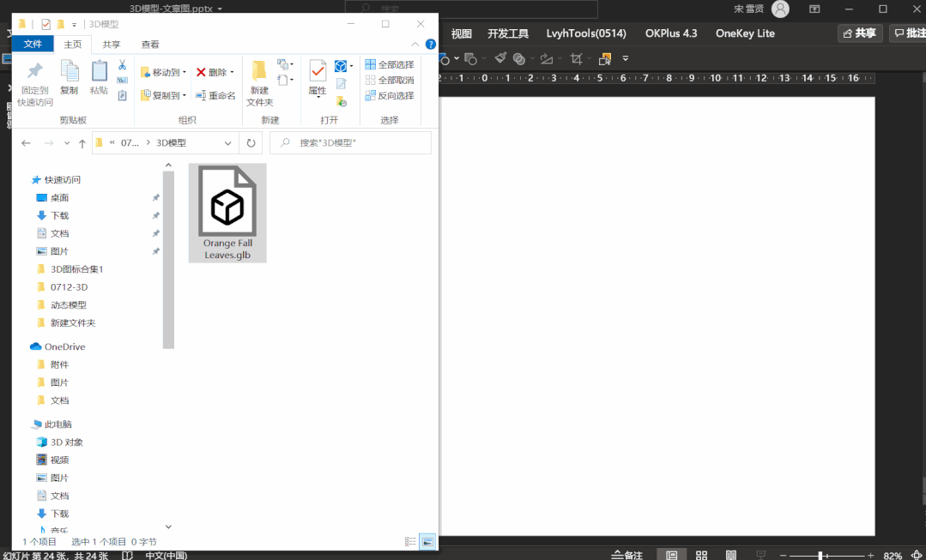Click the zoom slider in PowerPoint status bar
The width and height of the screenshot is (926, 560).
pyautogui.click(x=821, y=555)
